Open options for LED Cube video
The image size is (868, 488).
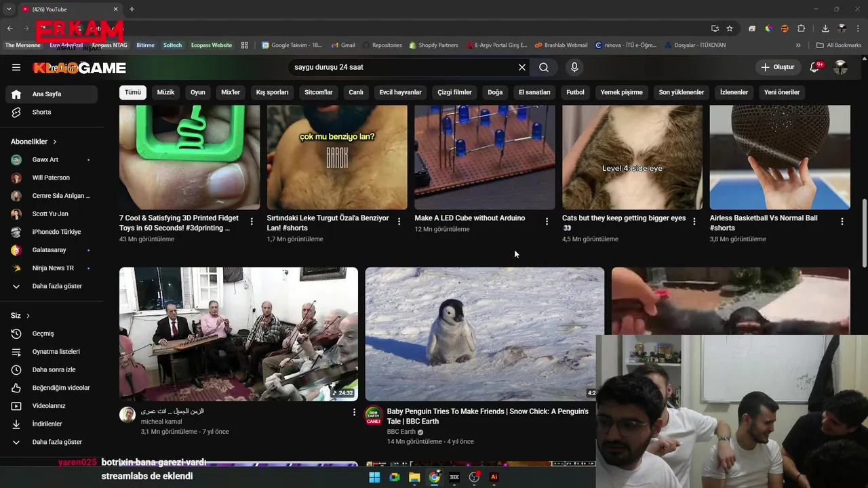click(547, 222)
